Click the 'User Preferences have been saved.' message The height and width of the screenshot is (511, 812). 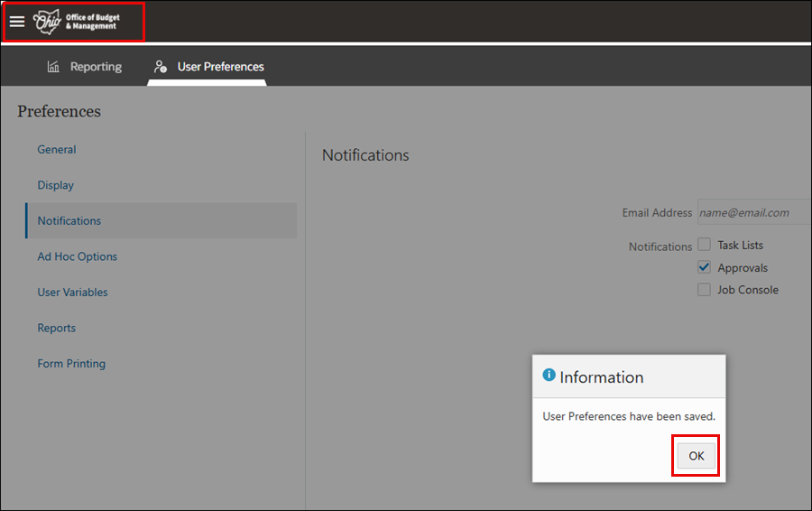[x=629, y=416]
